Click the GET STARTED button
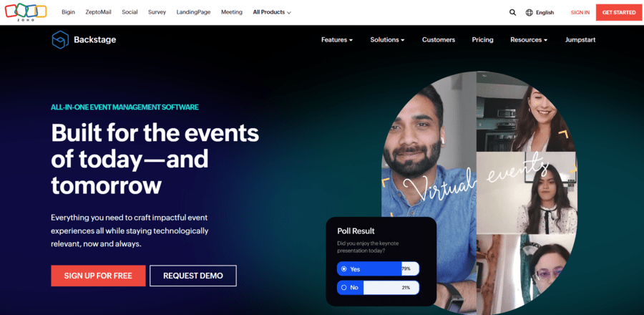The image size is (644, 315). point(619,12)
